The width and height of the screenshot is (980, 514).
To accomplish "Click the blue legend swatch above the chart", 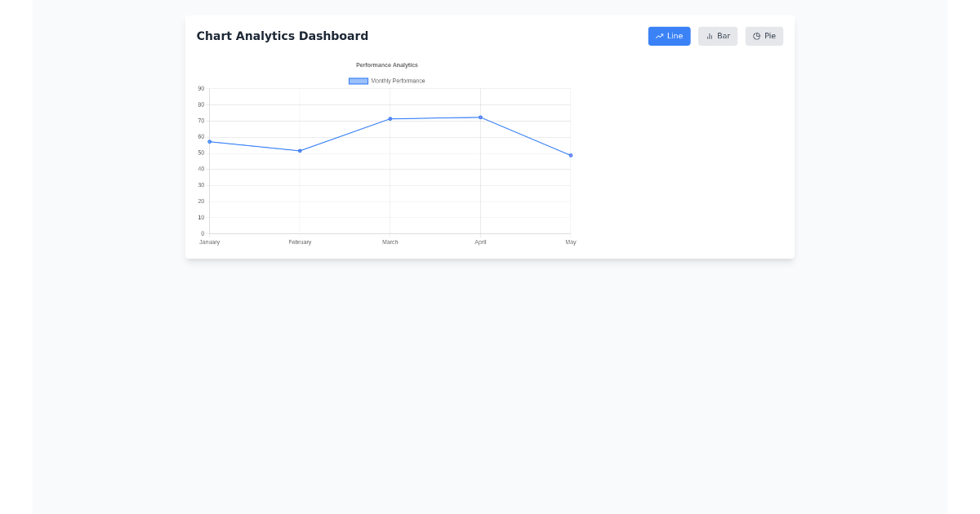I will (357, 81).
